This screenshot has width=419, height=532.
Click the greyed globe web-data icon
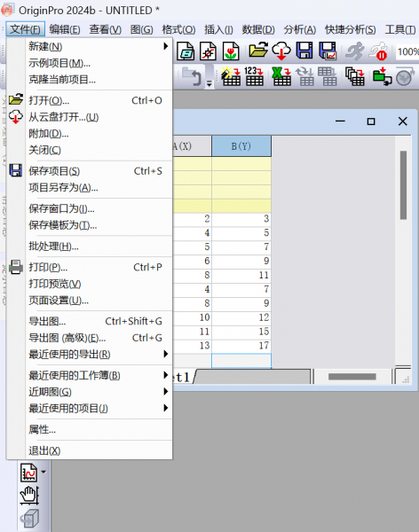pyautogui.click(x=405, y=76)
